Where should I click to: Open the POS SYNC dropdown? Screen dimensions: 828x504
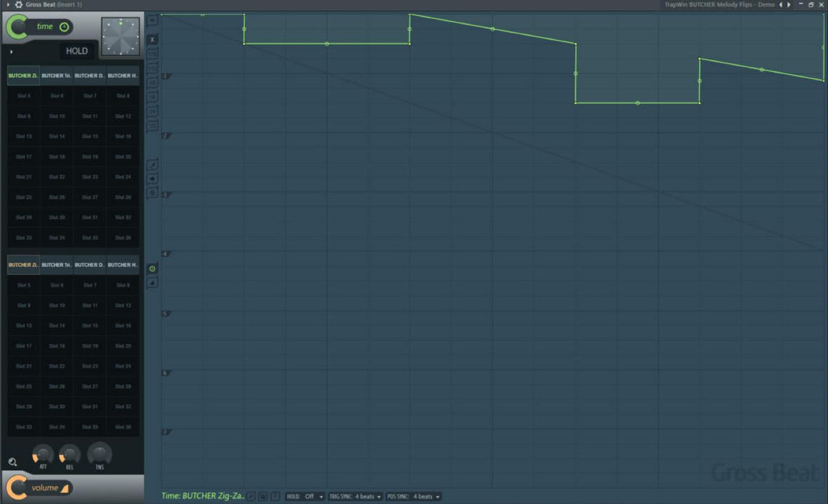[413, 496]
